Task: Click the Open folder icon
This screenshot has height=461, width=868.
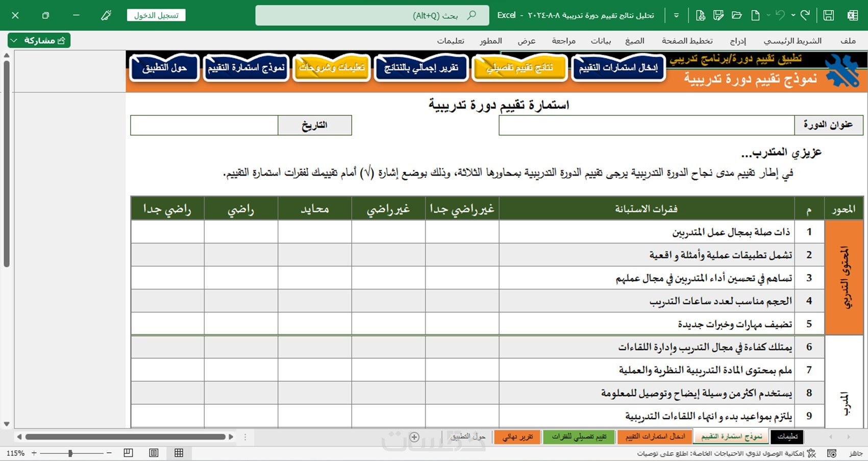Action: (737, 15)
